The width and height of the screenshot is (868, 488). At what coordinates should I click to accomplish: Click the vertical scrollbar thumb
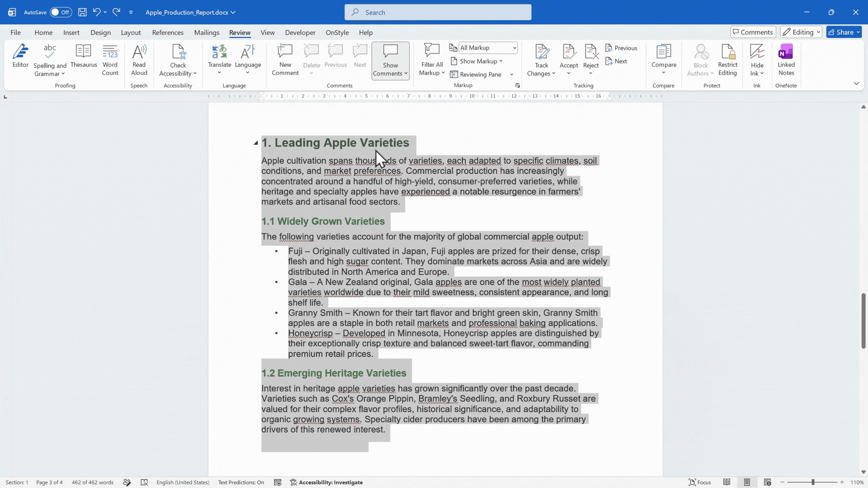coord(863,321)
